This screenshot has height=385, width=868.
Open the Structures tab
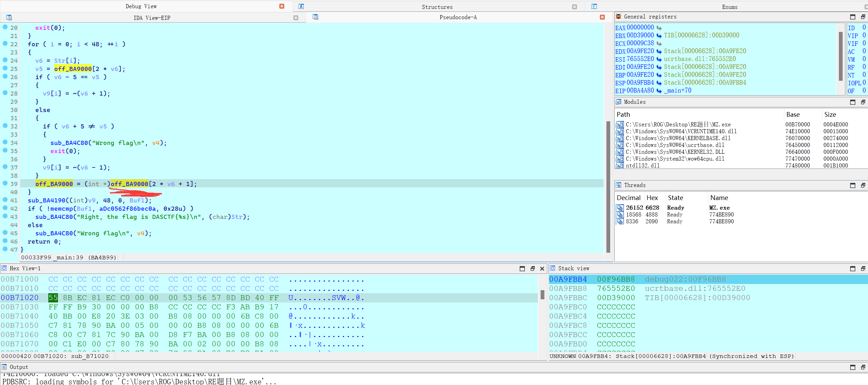[437, 7]
